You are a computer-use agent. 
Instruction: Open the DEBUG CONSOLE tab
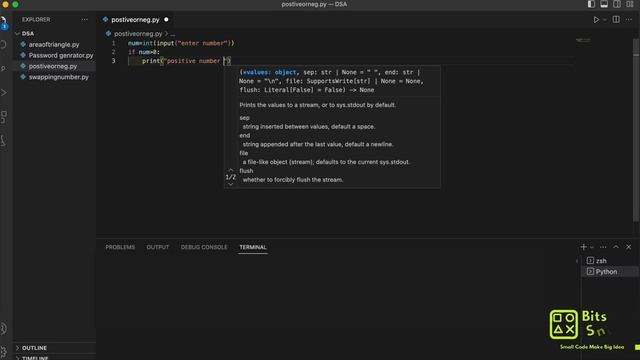click(204, 247)
